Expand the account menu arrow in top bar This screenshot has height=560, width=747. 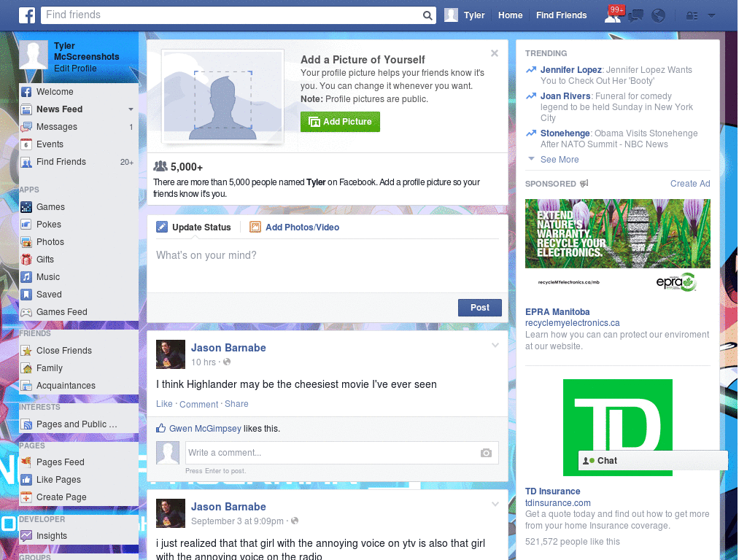711,16
